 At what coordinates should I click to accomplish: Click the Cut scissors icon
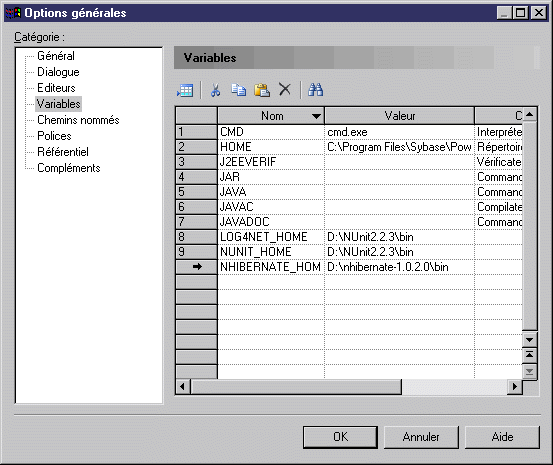215,90
